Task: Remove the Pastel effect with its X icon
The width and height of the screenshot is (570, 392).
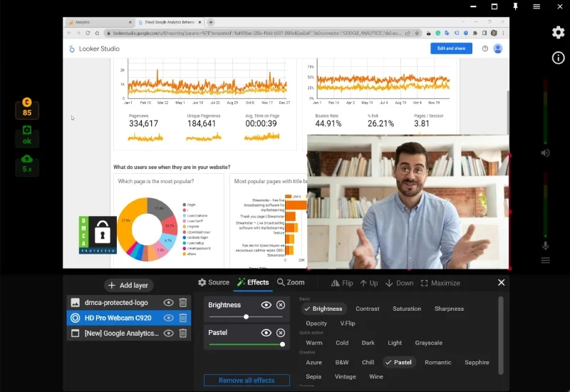Action: coord(280,333)
